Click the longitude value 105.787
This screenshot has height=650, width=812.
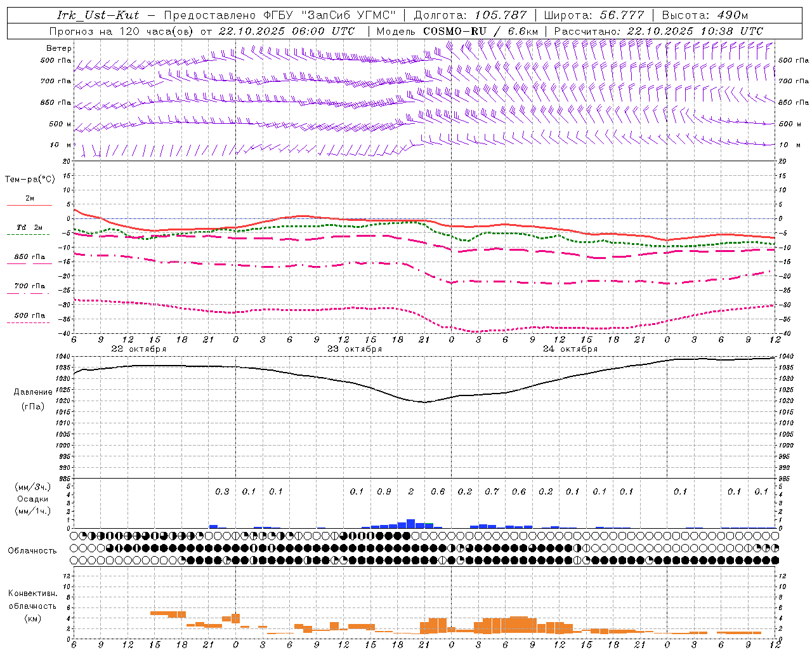pos(501,15)
